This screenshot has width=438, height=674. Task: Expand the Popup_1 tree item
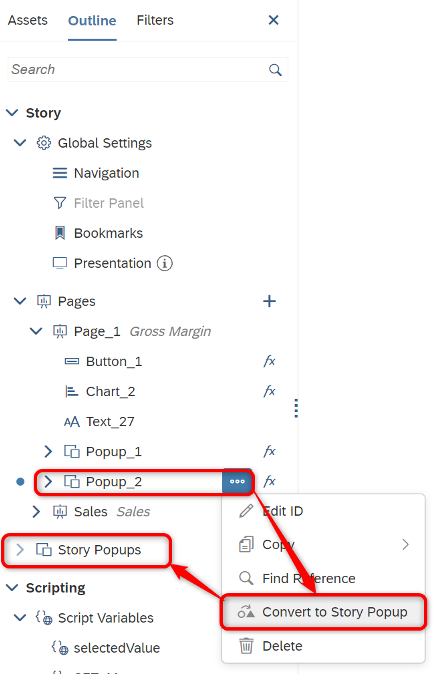point(48,451)
